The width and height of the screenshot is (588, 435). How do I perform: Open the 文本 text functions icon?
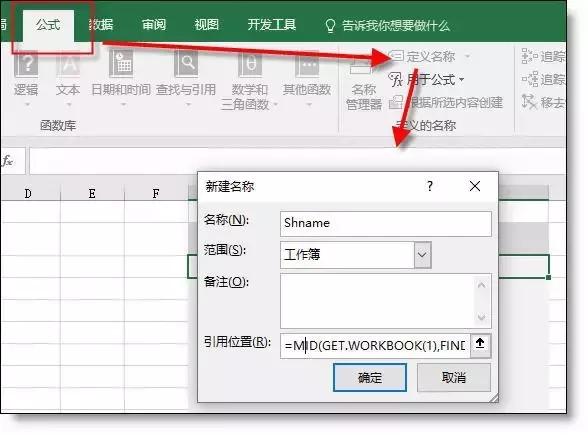[68, 64]
